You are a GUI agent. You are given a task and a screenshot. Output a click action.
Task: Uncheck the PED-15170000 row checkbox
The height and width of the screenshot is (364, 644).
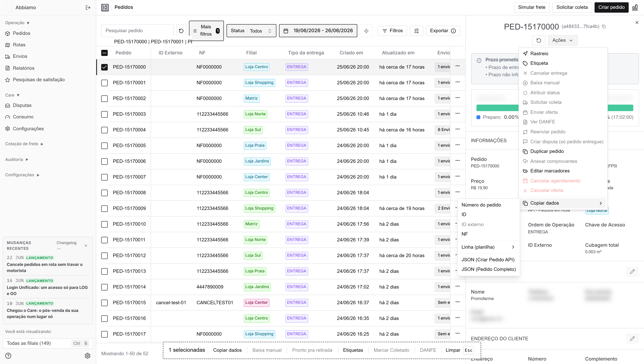pyautogui.click(x=104, y=67)
